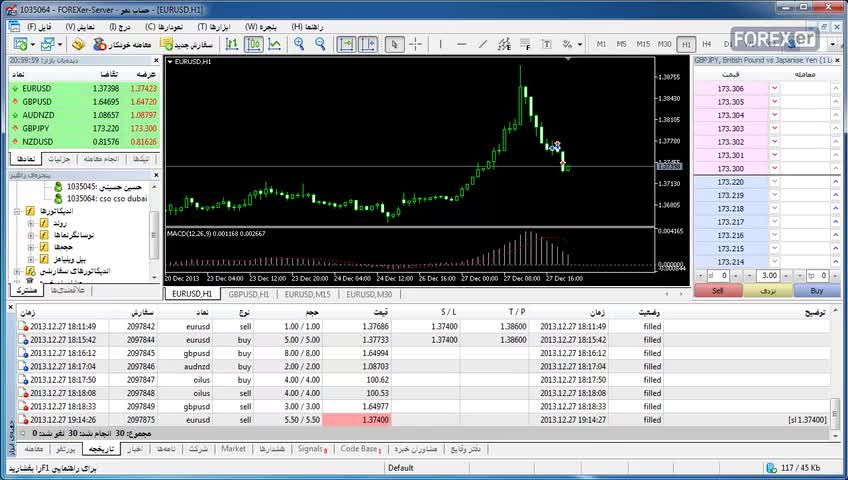This screenshot has width=848, height=480.
Task: Select the horizontal line tool
Action: coord(461,44)
